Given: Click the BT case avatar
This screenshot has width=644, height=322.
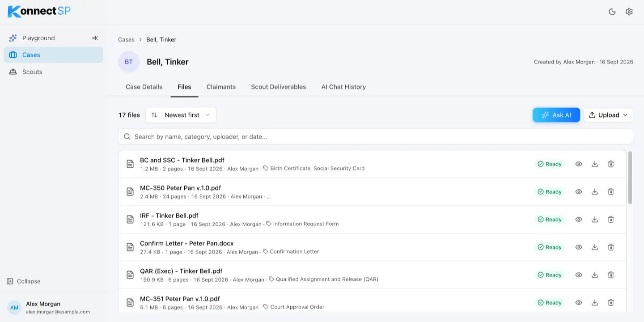Looking at the screenshot, I should coord(129,62).
